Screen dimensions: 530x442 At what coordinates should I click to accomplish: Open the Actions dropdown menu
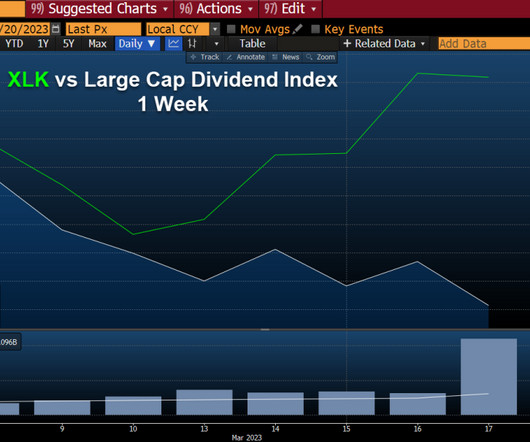(x=216, y=9)
